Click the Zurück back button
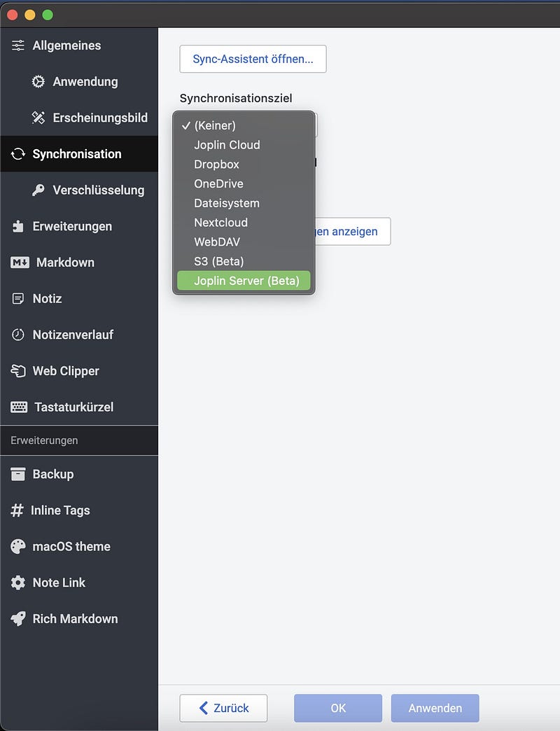Screen dimensions: 560x731 click(223, 708)
